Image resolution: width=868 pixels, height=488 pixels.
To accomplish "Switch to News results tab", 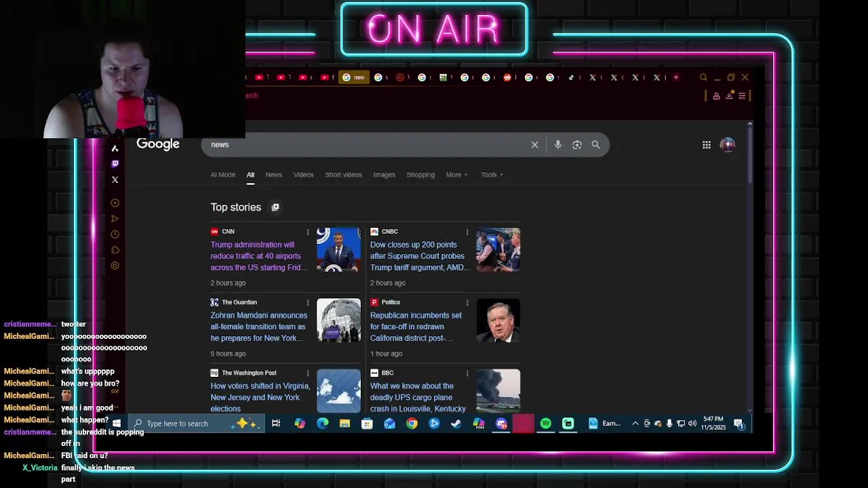I will (x=273, y=175).
